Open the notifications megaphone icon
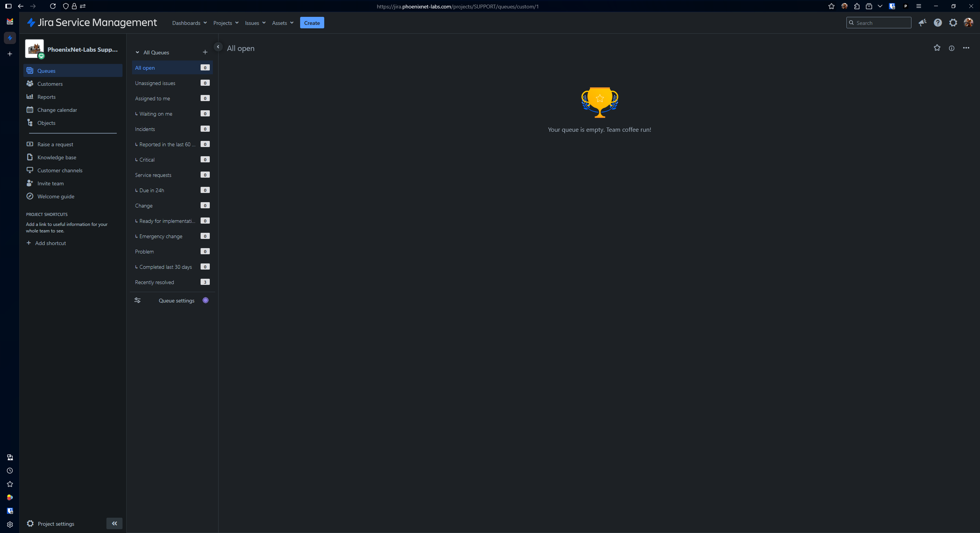980x533 pixels. coord(923,23)
